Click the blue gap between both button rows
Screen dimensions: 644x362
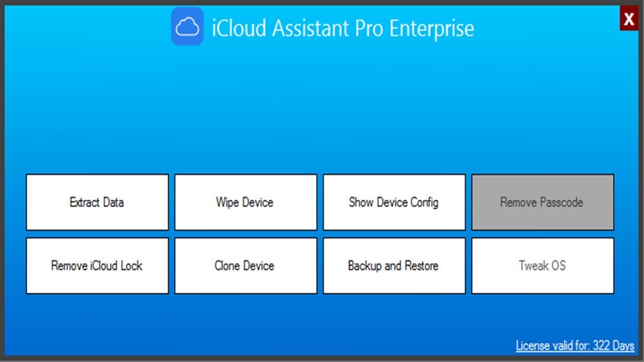tap(322, 234)
